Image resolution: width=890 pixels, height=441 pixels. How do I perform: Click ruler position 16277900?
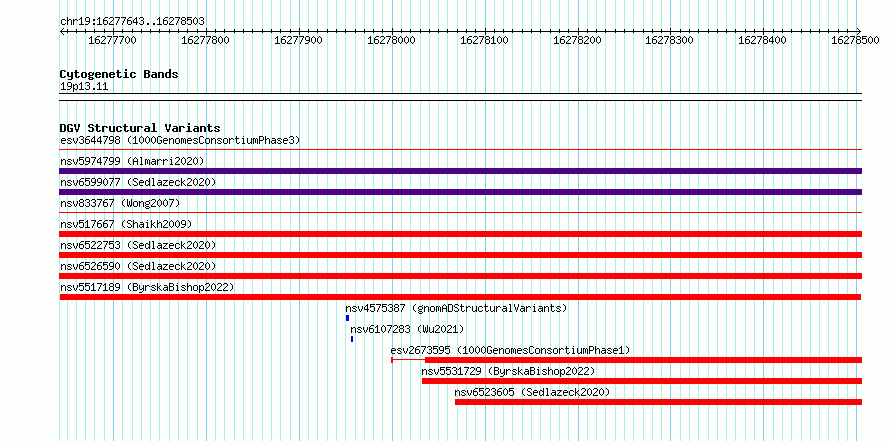click(298, 40)
